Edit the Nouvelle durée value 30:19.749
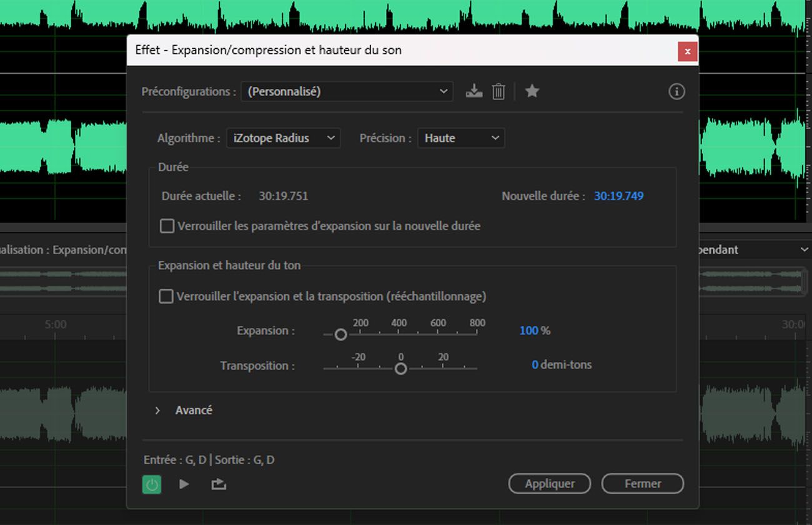 pyautogui.click(x=619, y=196)
